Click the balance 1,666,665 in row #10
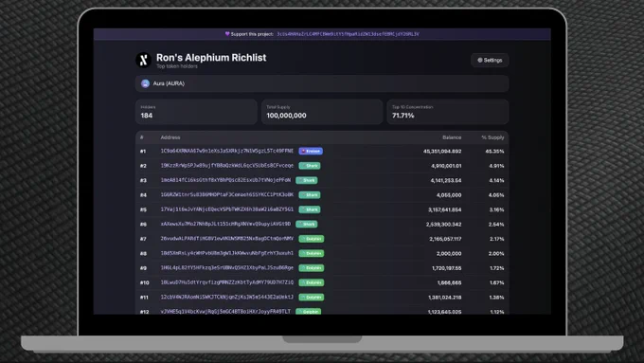 point(449,282)
